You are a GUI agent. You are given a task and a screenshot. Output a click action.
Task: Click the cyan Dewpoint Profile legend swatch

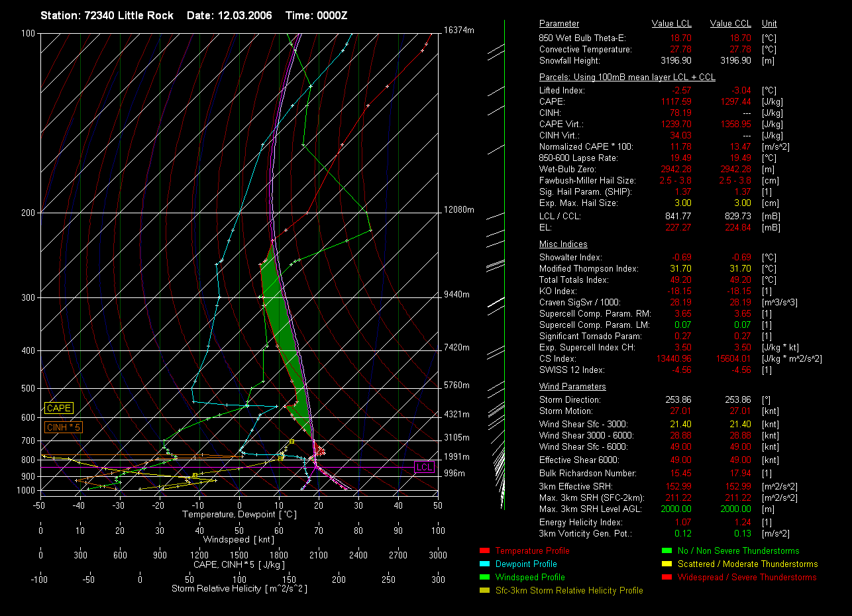484,564
